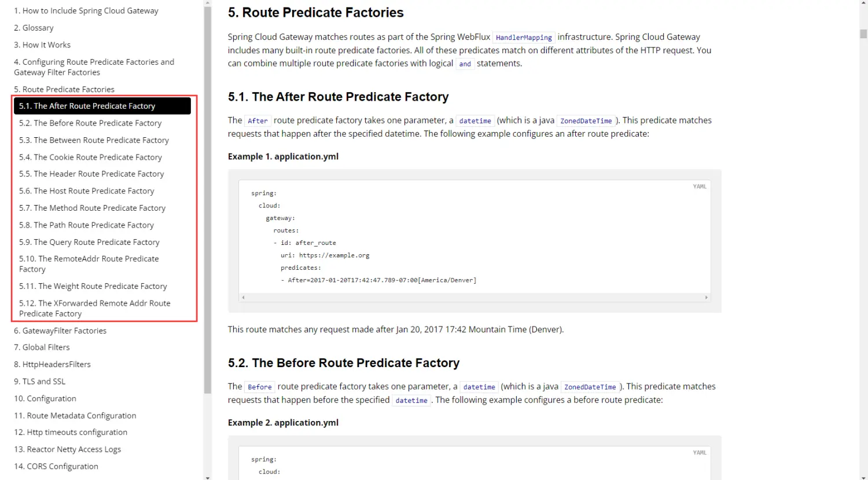Select 5.1 After Route Predicate Factory item
This screenshot has width=868, height=480.
[102, 106]
